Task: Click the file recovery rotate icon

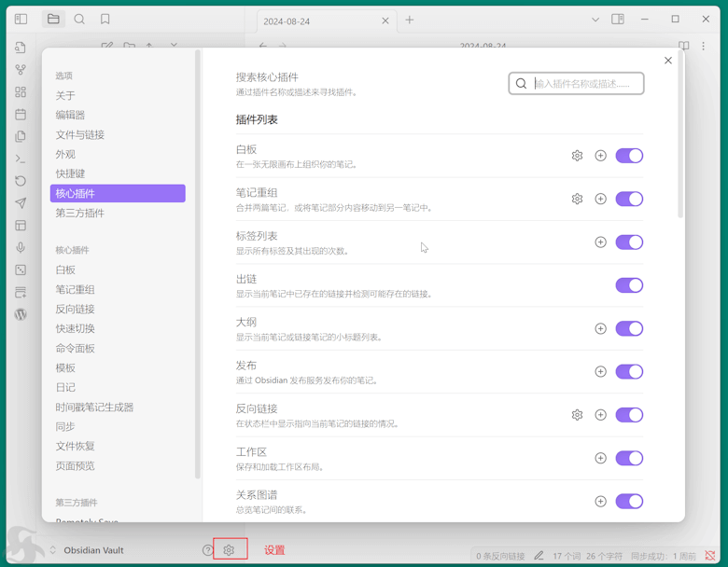Action: (21, 181)
